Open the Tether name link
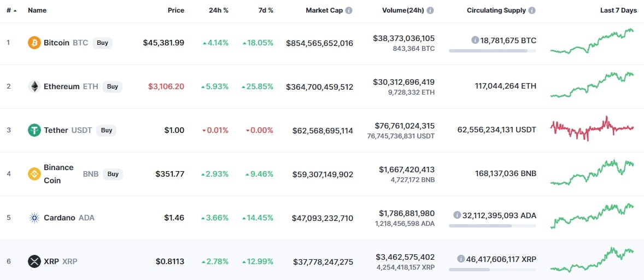This screenshot has width=644, height=280. [x=56, y=130]
